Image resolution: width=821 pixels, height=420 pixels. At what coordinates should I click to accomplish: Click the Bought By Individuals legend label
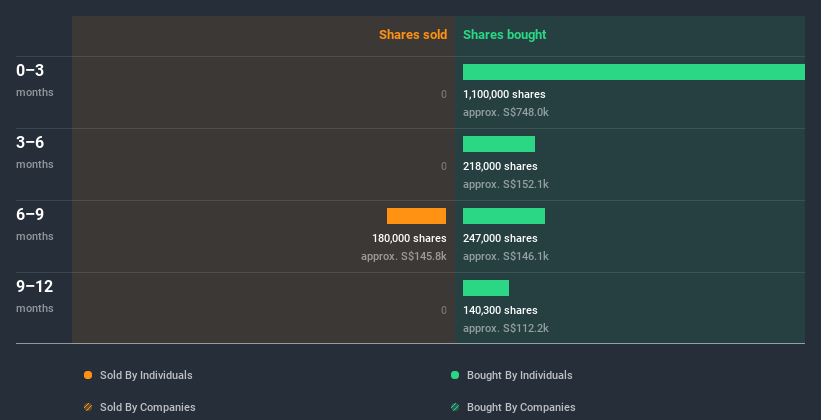[x=519, y=375]
